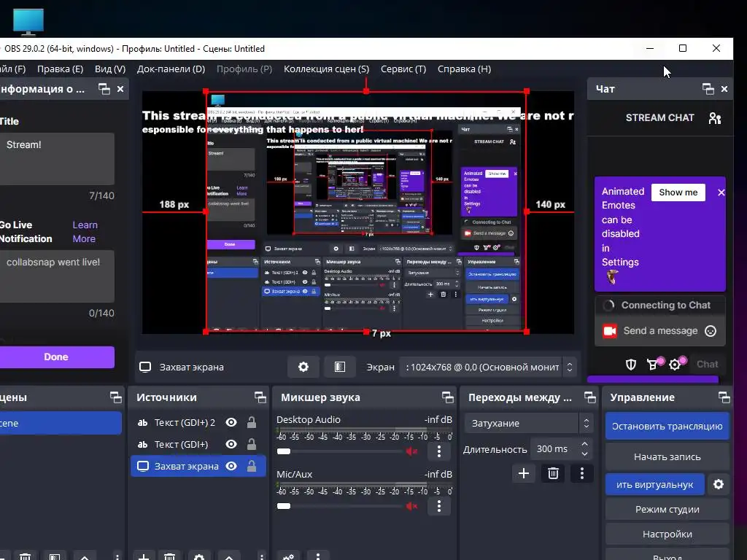Close the stream information dock
Image resolution: width=747 pixels, height=560 pixels.
(x=120, y=89)
